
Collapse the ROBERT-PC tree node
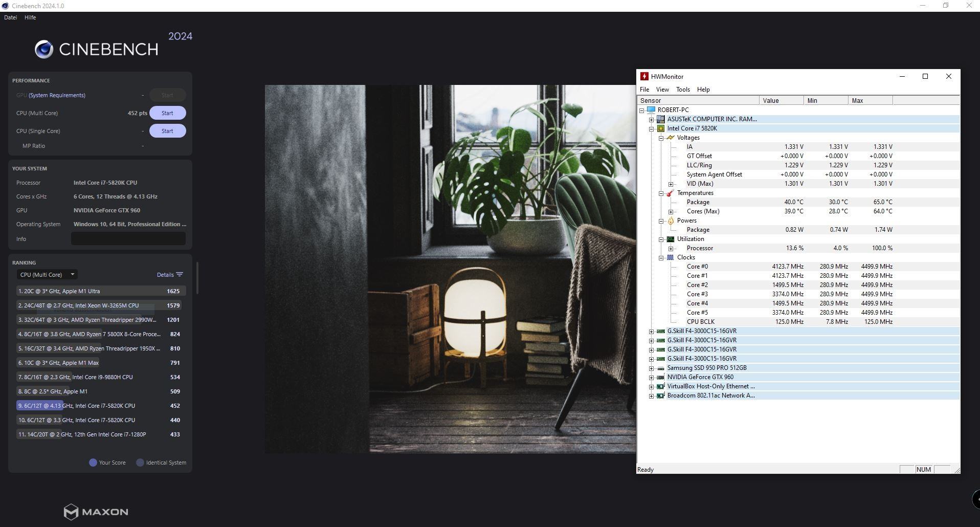(642, 110)
